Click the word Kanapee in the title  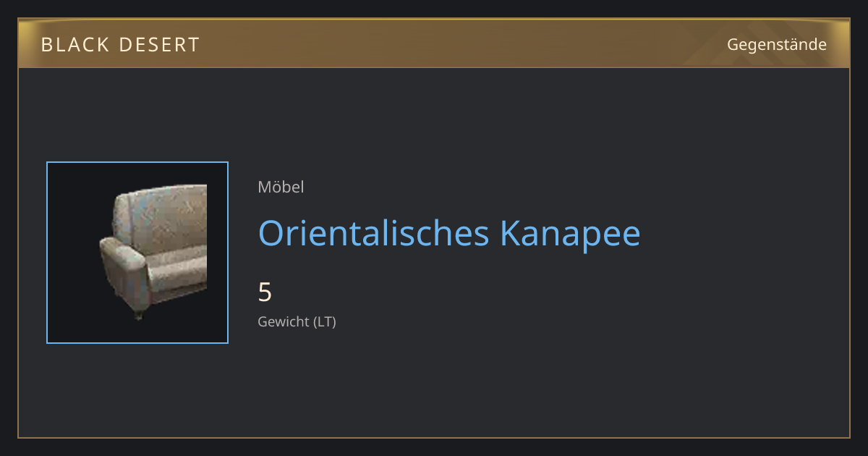(570, 233)
